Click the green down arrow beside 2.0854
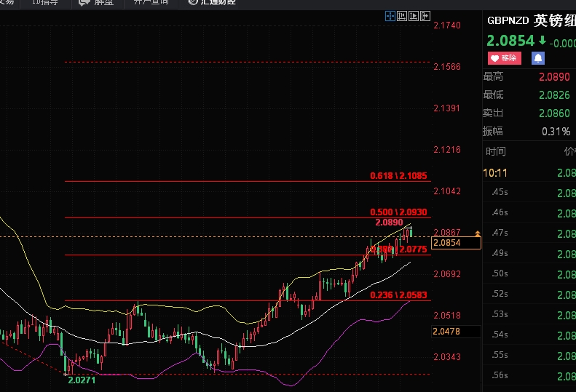576x392 pixels. coord(543,40)
